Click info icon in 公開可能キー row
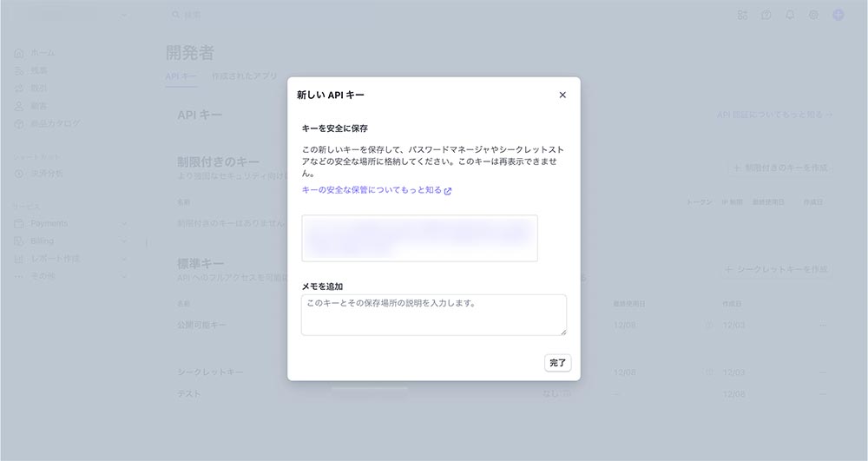This screenshot has height=461, width=868. point(708,326)
